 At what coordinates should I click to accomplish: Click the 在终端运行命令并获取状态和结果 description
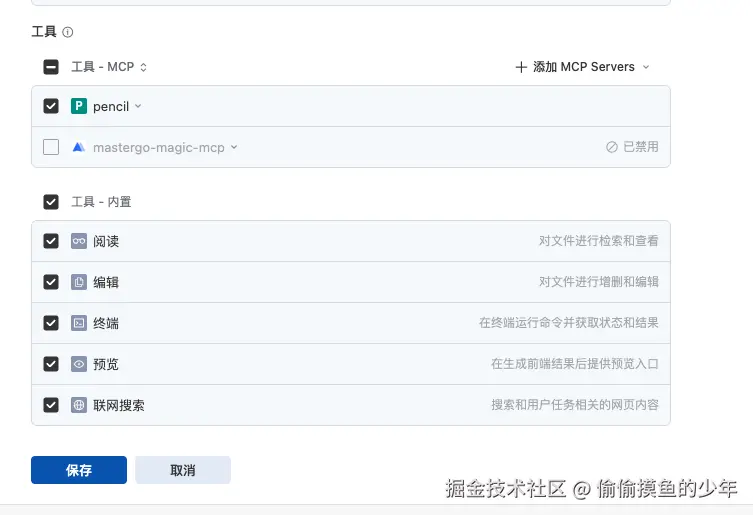(569, 322)
